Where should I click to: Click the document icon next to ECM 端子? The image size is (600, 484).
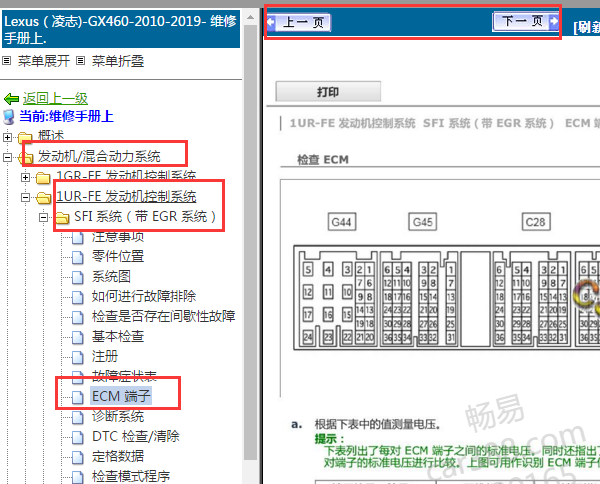78,397
